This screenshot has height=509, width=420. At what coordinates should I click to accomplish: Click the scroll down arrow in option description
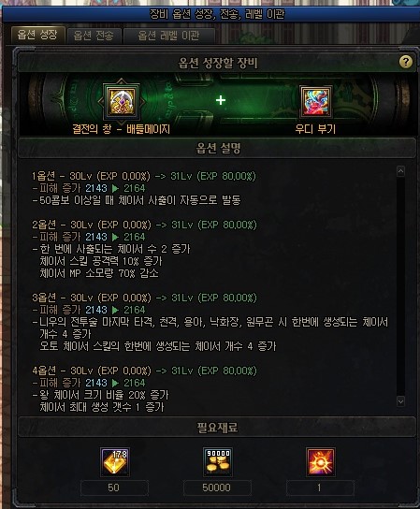click(x=400, y=401)
